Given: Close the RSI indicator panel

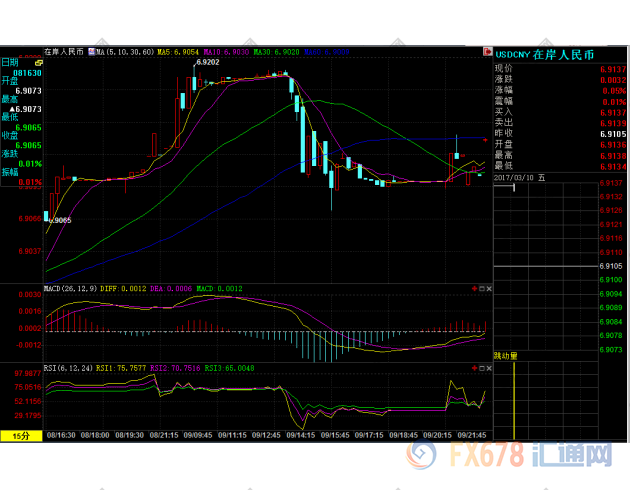Looking at the screenshot, I should (488, 367).
